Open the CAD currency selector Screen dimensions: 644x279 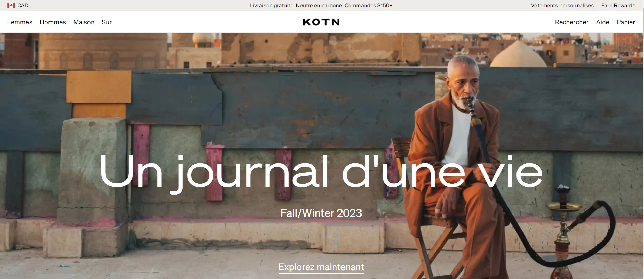(18, 5)
